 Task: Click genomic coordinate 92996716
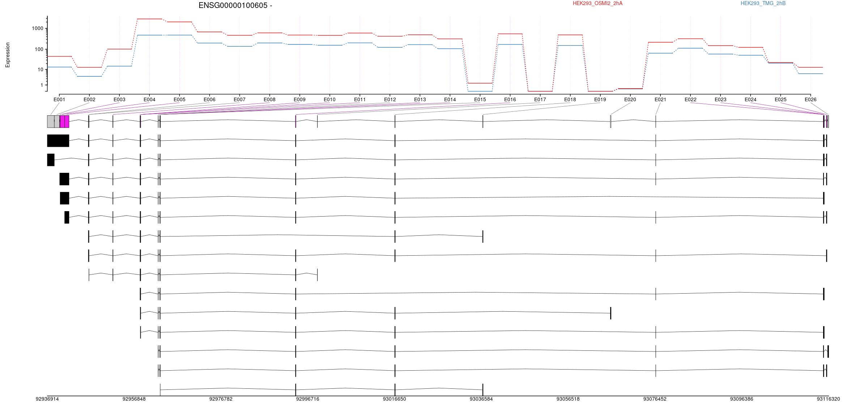[x=307, y=399]
